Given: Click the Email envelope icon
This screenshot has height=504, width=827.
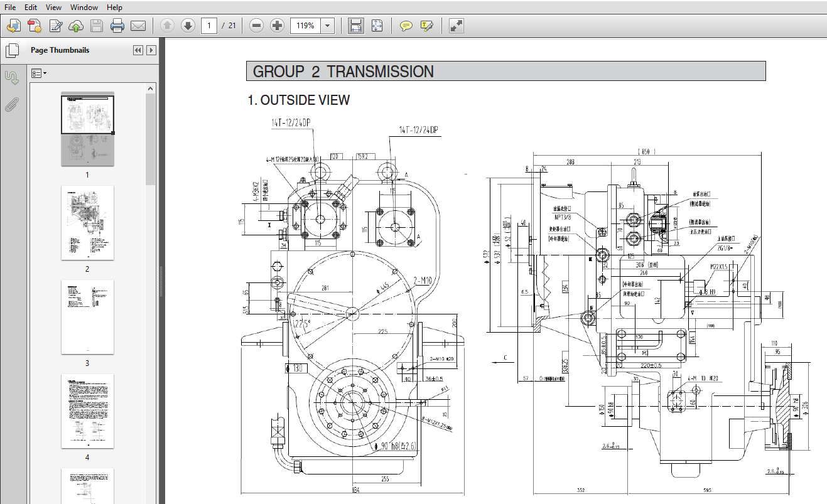Looking at the screenshot, I should (x=138, y=26).
